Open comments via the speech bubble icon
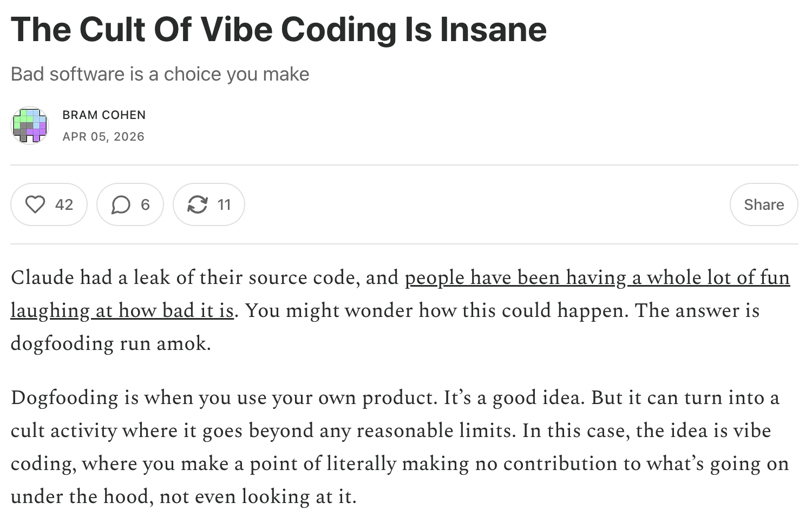812x516 pixels. click(121, 204)
